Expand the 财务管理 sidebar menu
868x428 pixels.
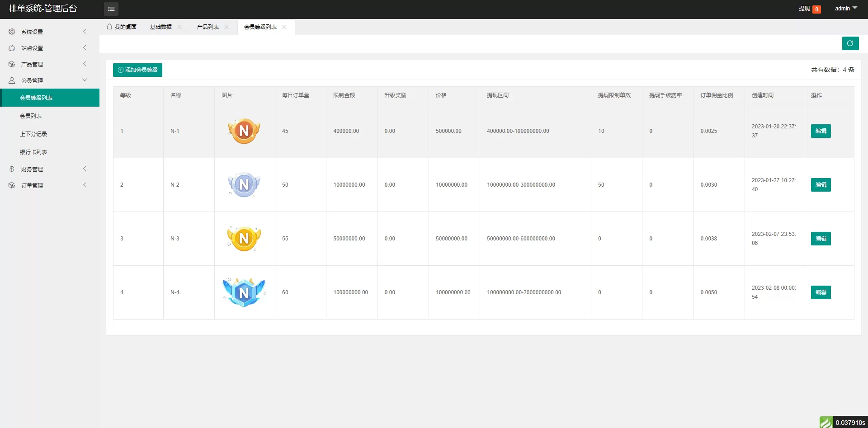coord(47,169)
